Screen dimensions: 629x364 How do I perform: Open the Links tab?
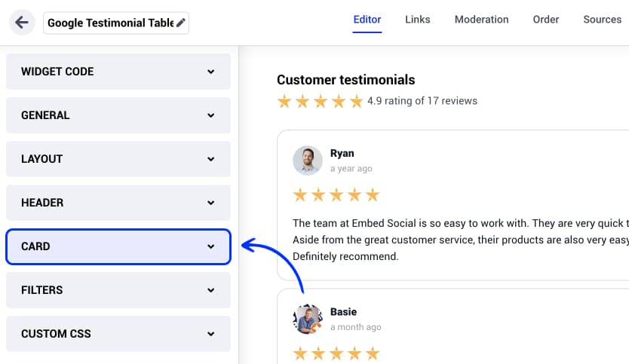(417, 20)
